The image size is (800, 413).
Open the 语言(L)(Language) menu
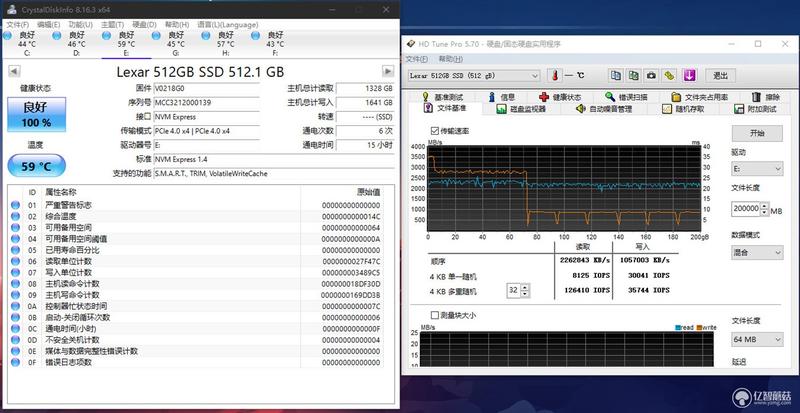coord(228,25)
